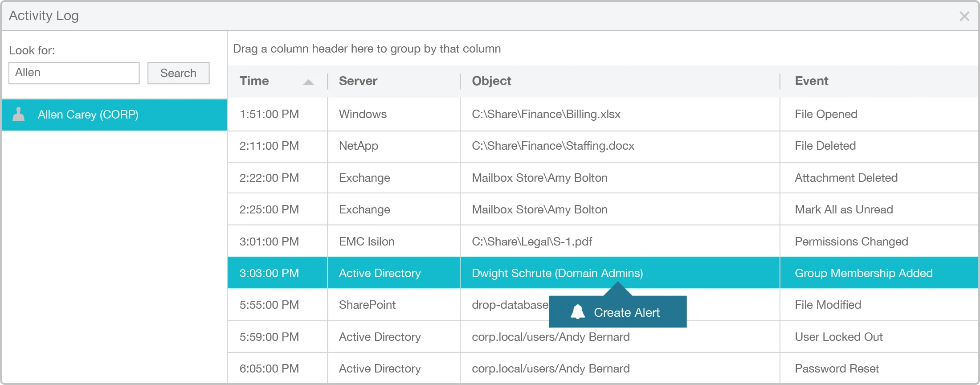Sort by the Object column header
This screenshot has height=385, width=980.
click(620, 81)
